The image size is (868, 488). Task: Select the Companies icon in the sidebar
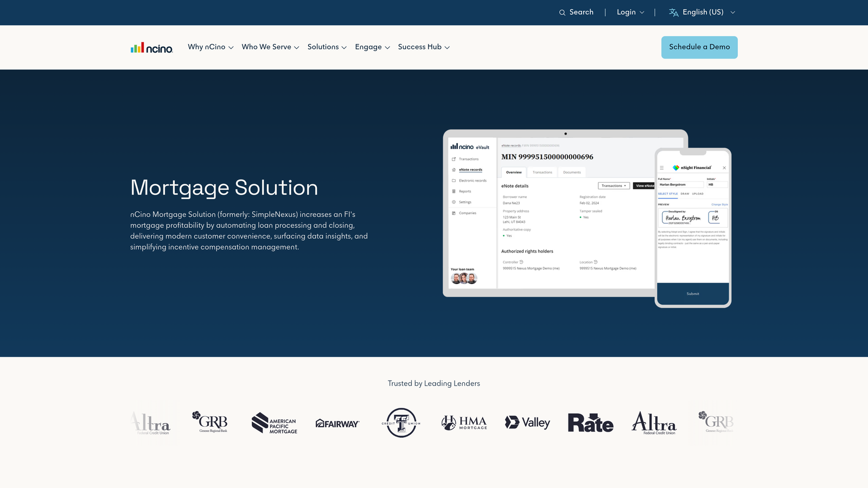455,213
